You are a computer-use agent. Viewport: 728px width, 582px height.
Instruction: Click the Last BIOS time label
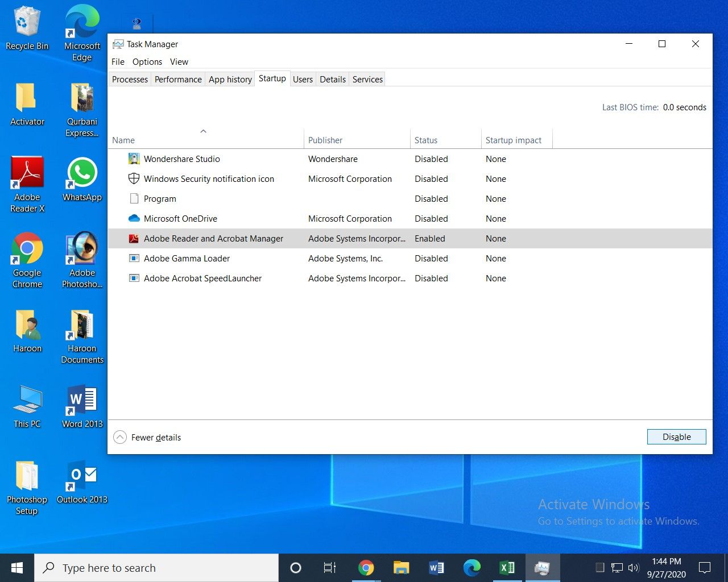[x=630, y=107]
